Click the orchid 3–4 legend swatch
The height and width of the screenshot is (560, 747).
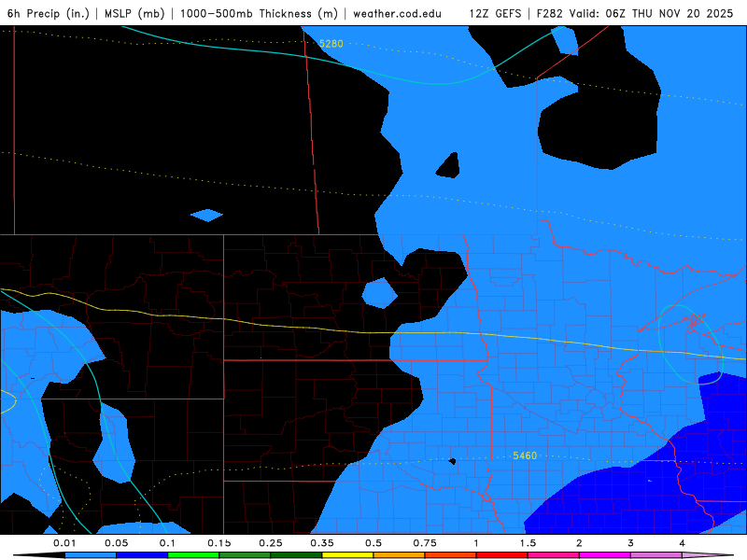point(656,555)
